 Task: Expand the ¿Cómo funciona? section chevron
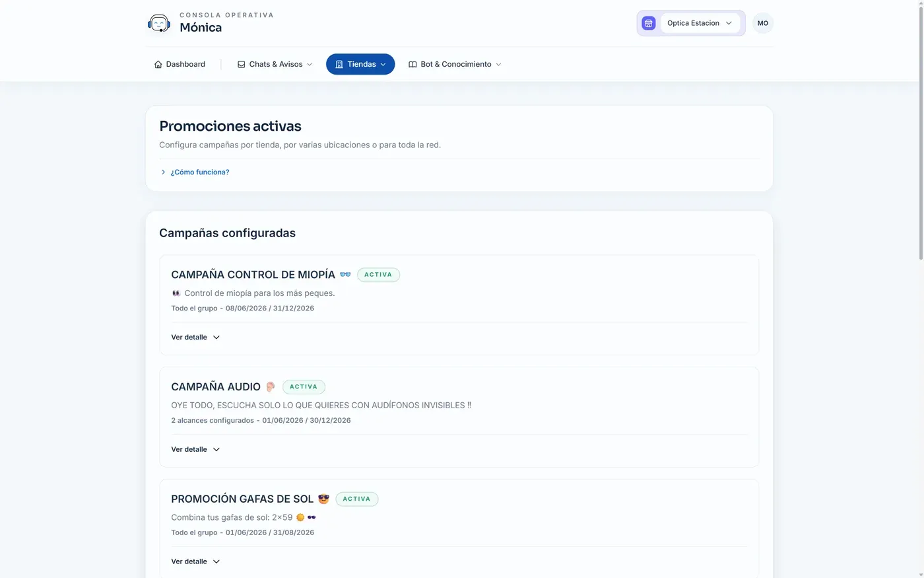tap(163, 172)
